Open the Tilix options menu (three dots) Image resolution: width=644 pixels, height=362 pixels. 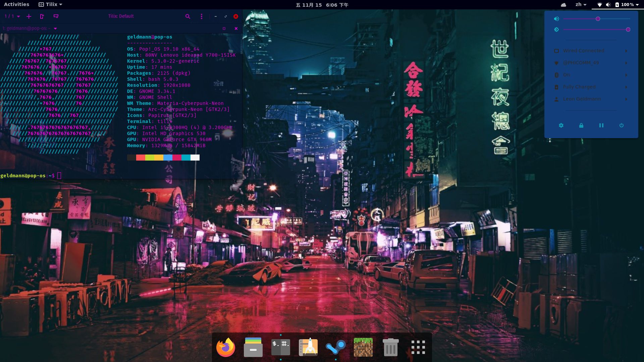coord(202,16)
